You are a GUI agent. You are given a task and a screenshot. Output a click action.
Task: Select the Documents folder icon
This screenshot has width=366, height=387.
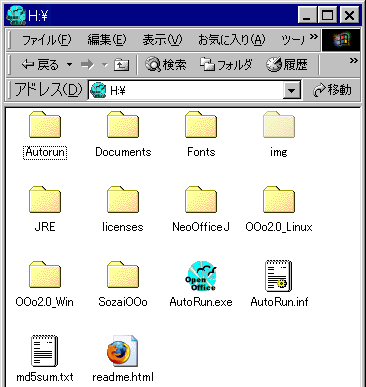tap(123, 125)
